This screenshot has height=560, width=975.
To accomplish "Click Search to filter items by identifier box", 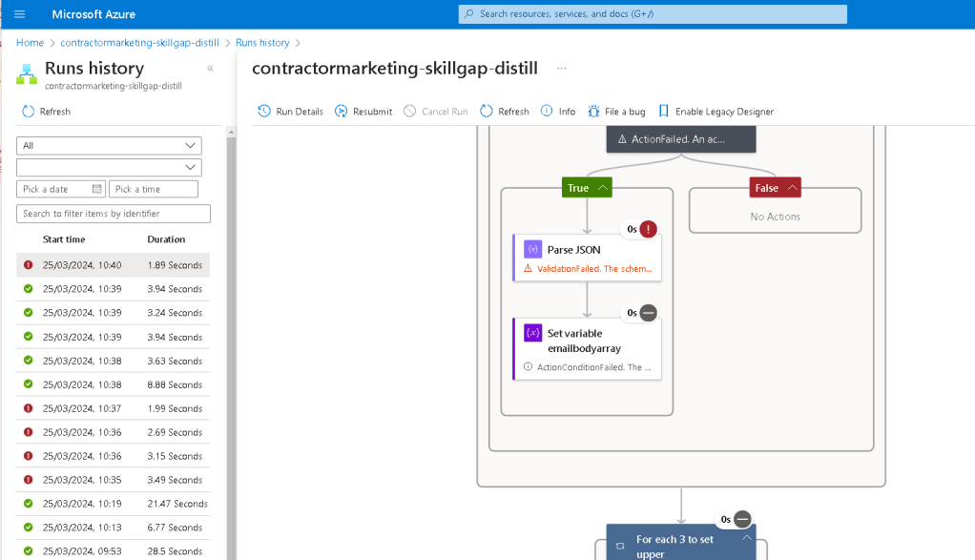I will coord(114,213).
